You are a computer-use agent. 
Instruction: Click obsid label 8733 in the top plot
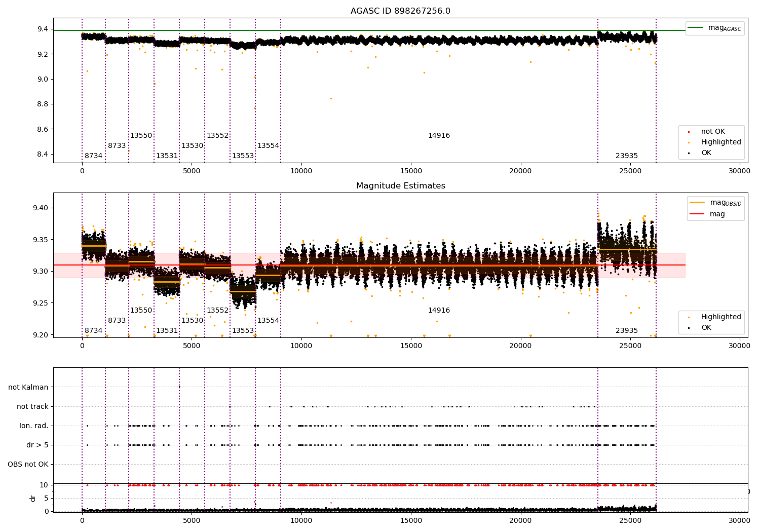(x=117, y=146)
